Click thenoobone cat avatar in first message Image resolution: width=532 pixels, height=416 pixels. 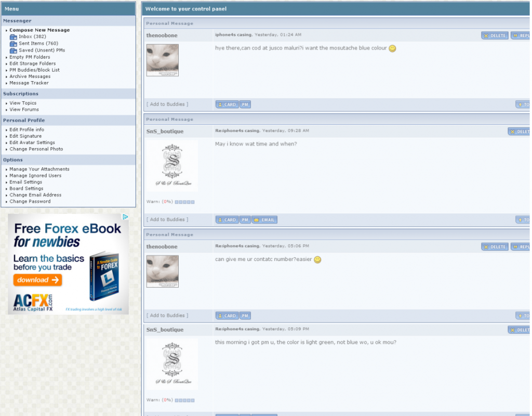point(163,59)
